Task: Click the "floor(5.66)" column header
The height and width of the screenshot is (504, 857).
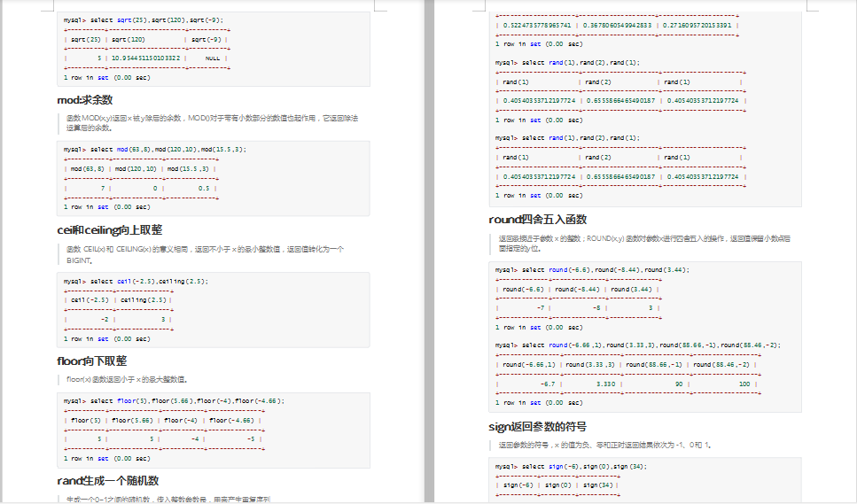Action: pyautogui.click(x=132, y=421)
